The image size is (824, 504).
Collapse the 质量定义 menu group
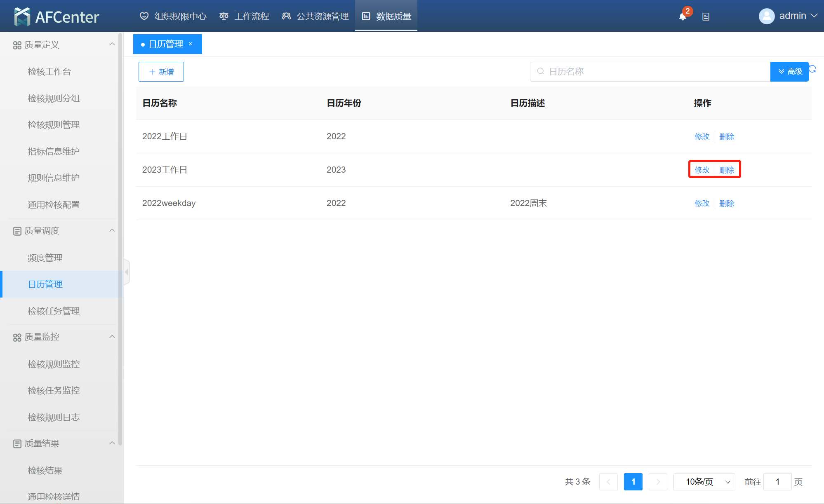pyautogui.click(x=112, y=45)
